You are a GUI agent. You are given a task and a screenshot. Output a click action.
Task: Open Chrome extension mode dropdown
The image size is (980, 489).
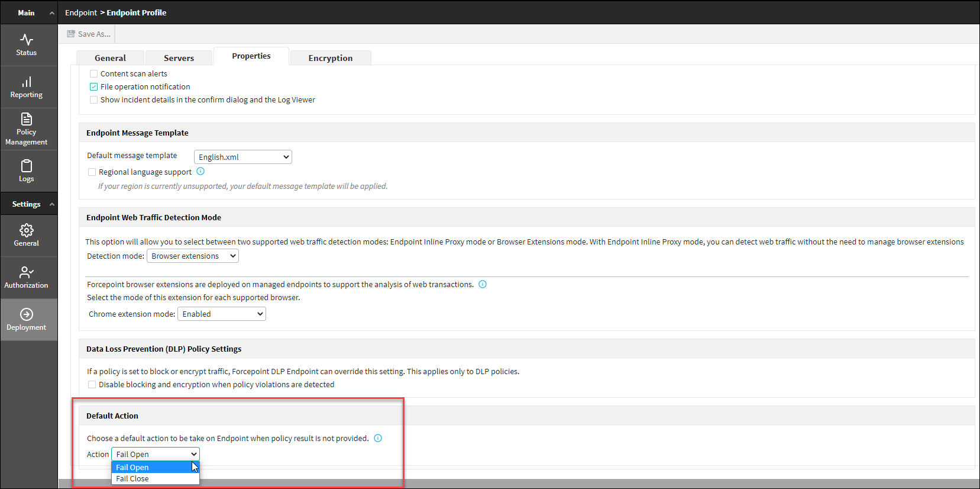[x=221, y=314]
